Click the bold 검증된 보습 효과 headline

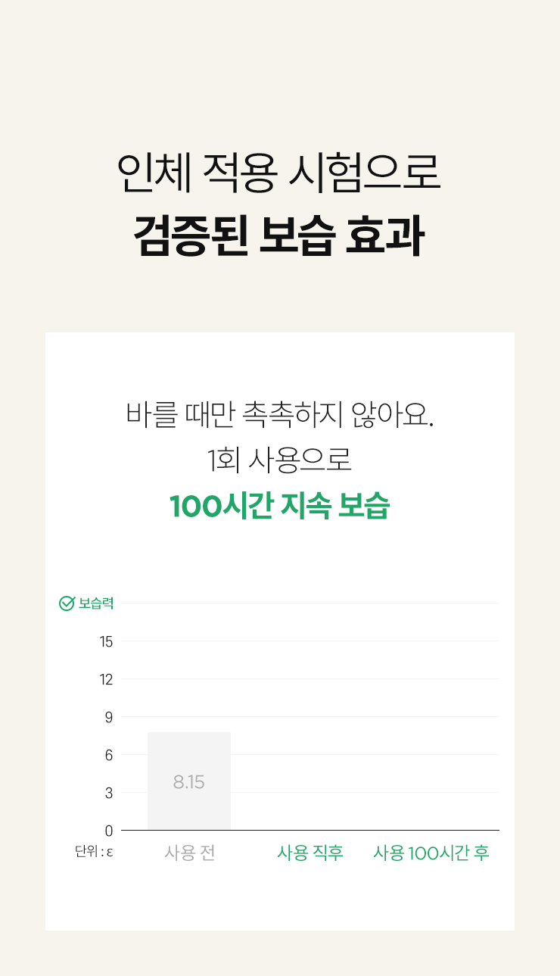click(x=279, y=236)
